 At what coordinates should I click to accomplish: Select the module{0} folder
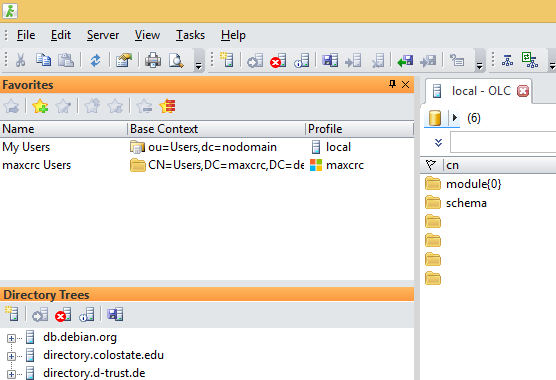tap(473, 184)
